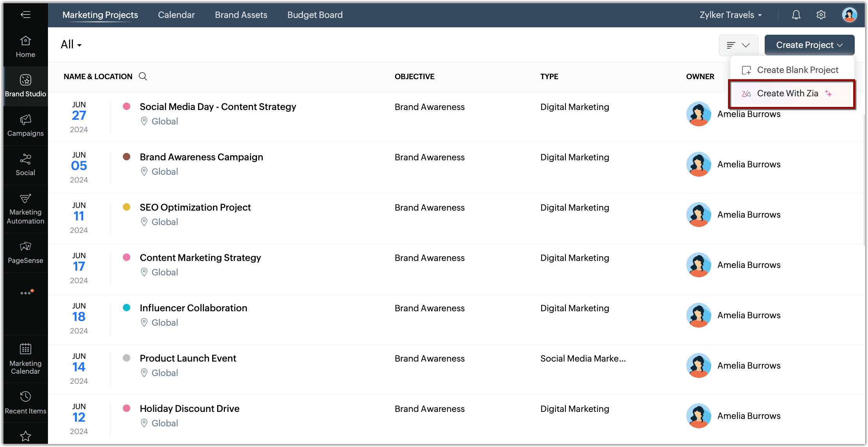Click the notifications bell icon
868x447 pixels.
796,15
